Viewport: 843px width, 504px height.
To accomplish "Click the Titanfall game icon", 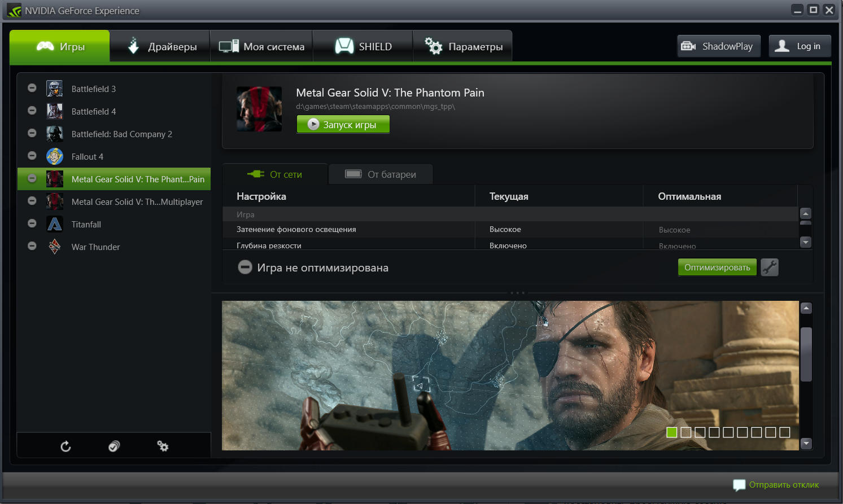I will tap(55, 224).
